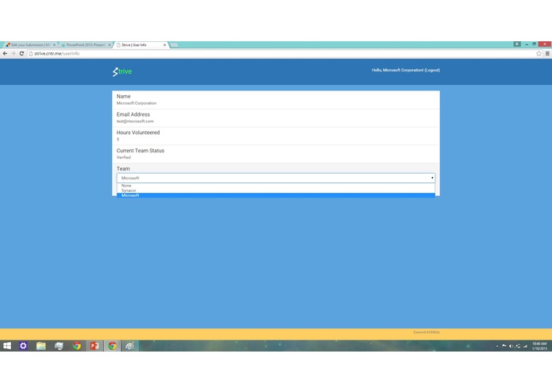Switch to PowerPoint 2013 Presentation tab

(x=86, y=45)
